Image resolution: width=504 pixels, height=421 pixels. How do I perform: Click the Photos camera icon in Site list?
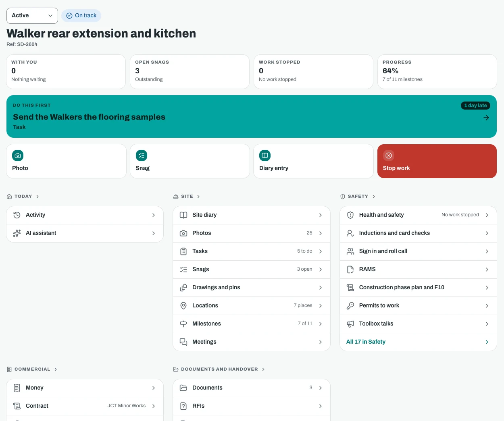tap(183, 233)
